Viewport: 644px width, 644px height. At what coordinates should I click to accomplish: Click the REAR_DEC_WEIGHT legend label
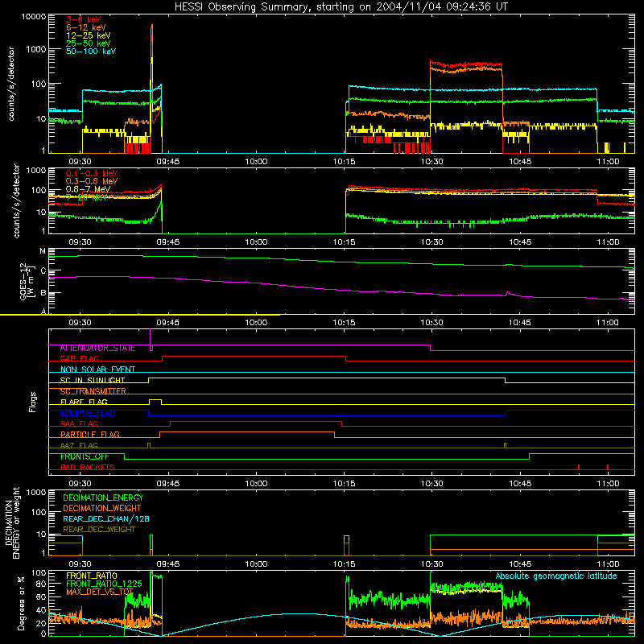99,530
